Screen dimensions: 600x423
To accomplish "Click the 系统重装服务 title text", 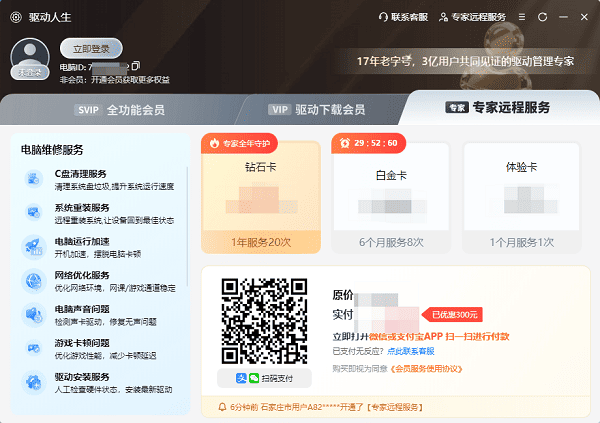I will (x=82, y=207).
